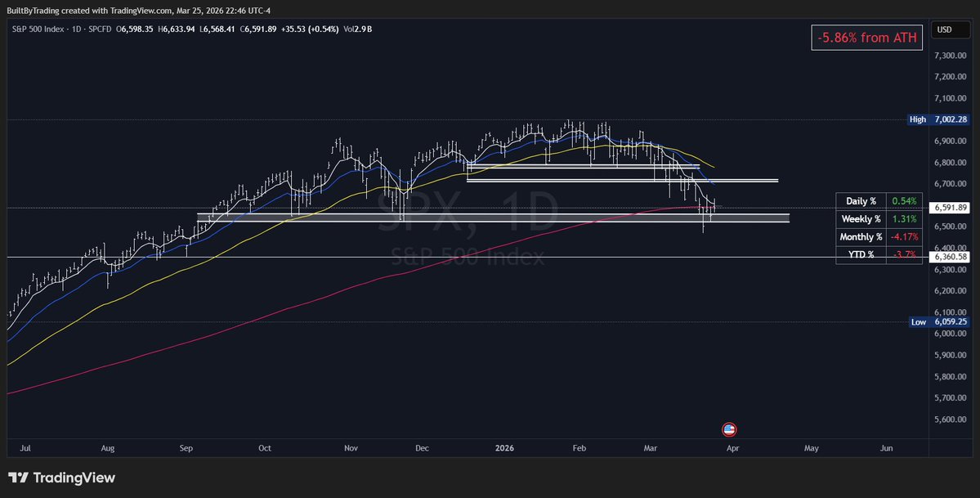This screenshot has height=498, width=980.
Task: Click the BuiltByTrading created with TradingView.com caption
Action: (x=138, y=11)
